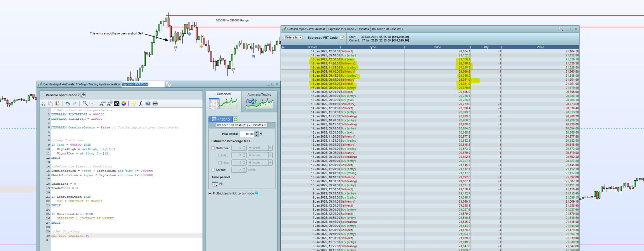The height and width of the screenshot is (251, 644).
Task: Click the light bulb icon in the editor toolbar
Action: 134,103
